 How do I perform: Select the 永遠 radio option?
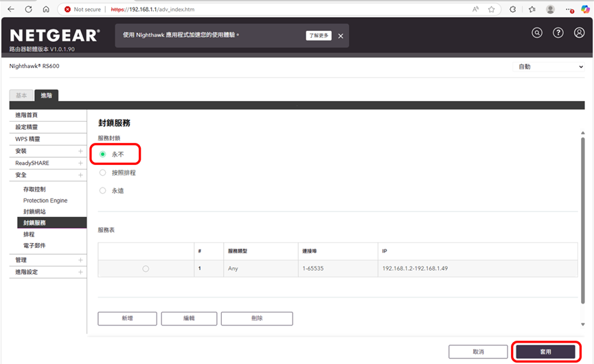click(102, 190)
